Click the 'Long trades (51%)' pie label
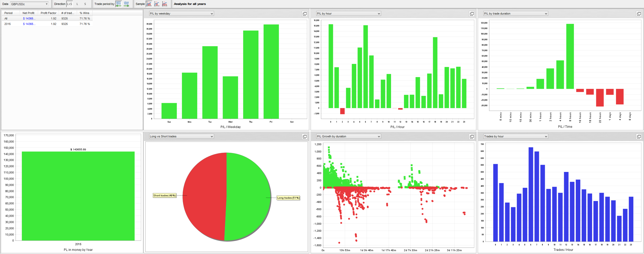Viewport: 644px width, 254px height. 288,198
